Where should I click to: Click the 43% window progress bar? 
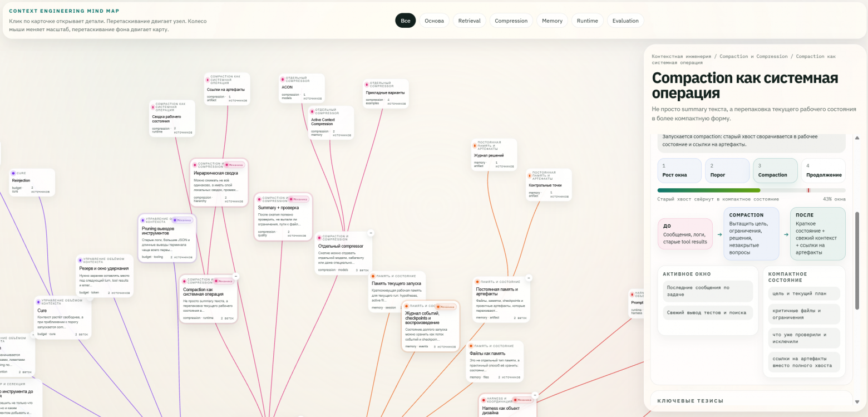pos(751,190)
